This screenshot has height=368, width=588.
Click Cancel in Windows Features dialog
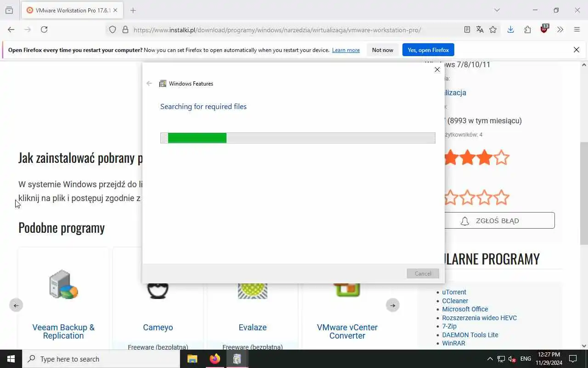point(423,273)
